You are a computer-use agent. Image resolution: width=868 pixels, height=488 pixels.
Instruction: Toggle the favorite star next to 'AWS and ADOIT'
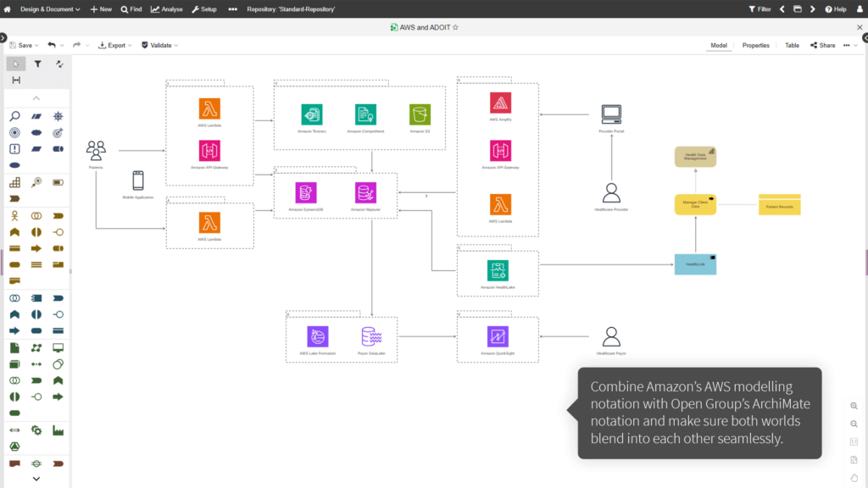[x=455, y=27]
